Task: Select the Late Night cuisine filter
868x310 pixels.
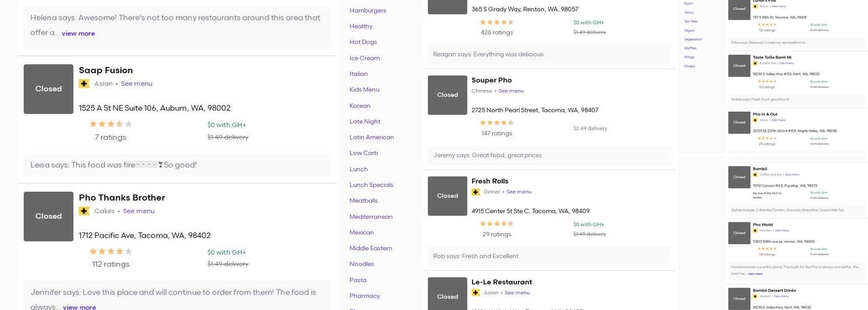Action: tap(365, 122)
